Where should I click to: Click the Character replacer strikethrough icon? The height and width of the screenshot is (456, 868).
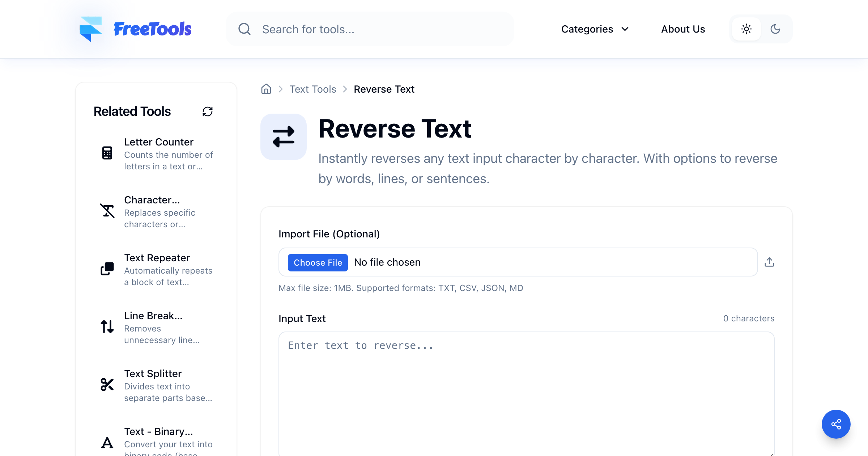click(x=107, y=211)
